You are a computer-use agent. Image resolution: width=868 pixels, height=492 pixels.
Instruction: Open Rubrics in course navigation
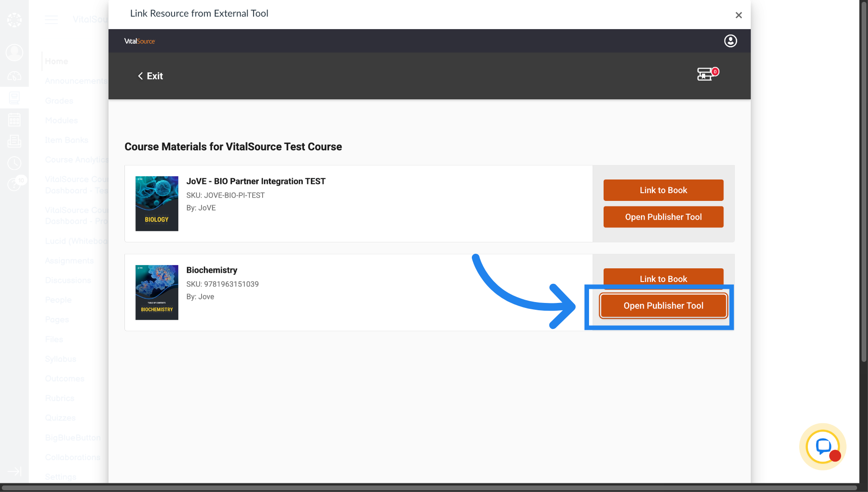click(60, 398)
